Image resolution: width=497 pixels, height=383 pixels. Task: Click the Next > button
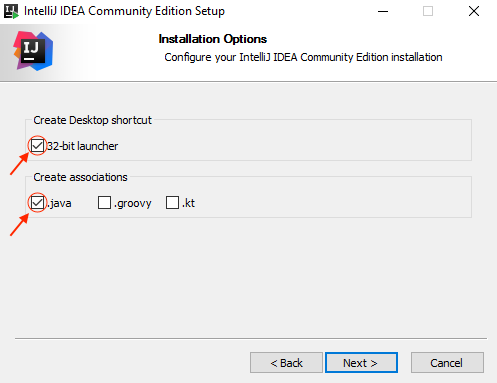click(361, 363)
